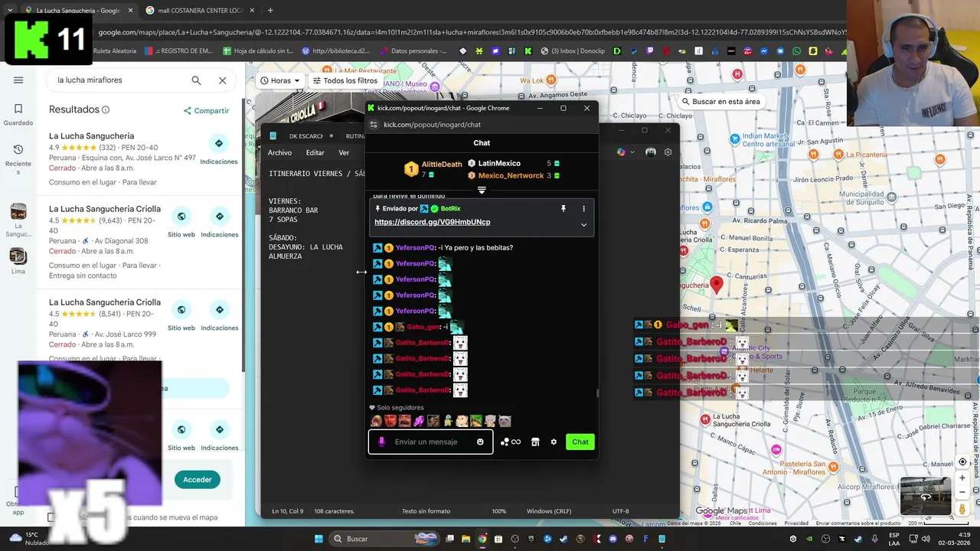Click Windows (CRLF) in Notepad status bar

[549, 511]
